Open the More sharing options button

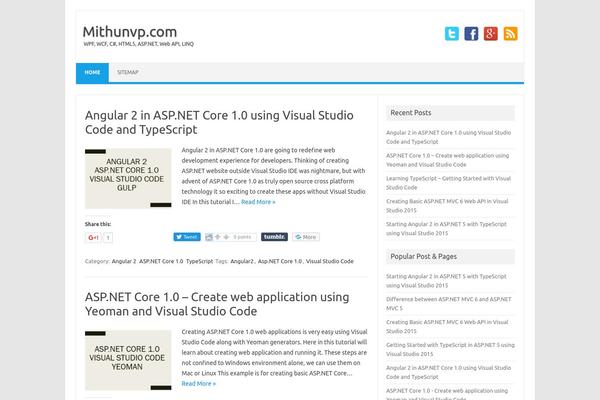(306, 237)
